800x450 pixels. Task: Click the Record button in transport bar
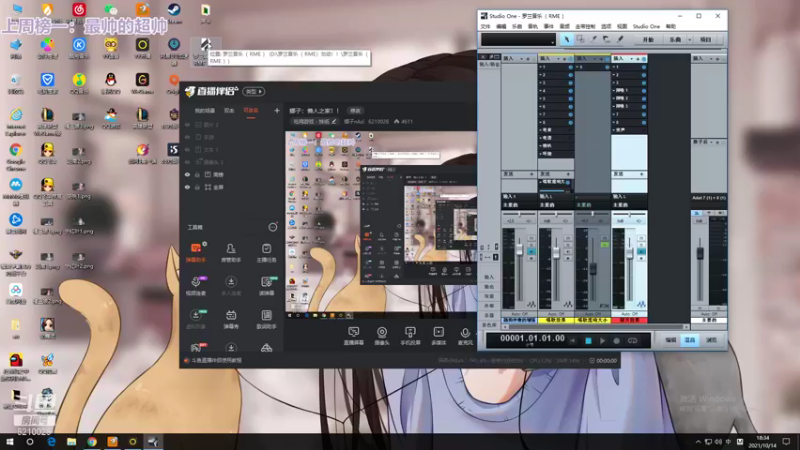pos(617,340)
